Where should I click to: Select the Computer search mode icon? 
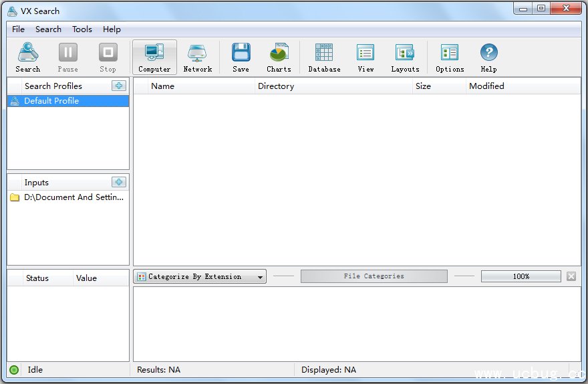tap(154, 58)
